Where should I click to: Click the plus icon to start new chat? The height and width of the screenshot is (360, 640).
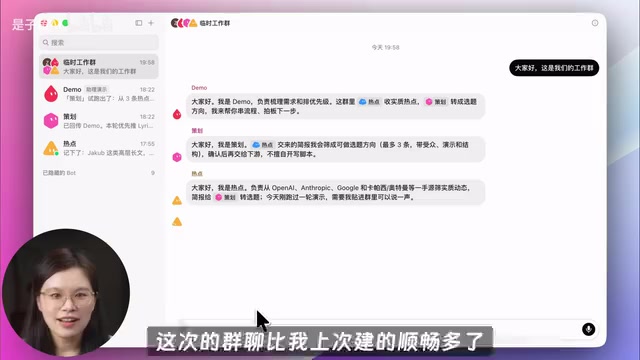coord(151,23)
